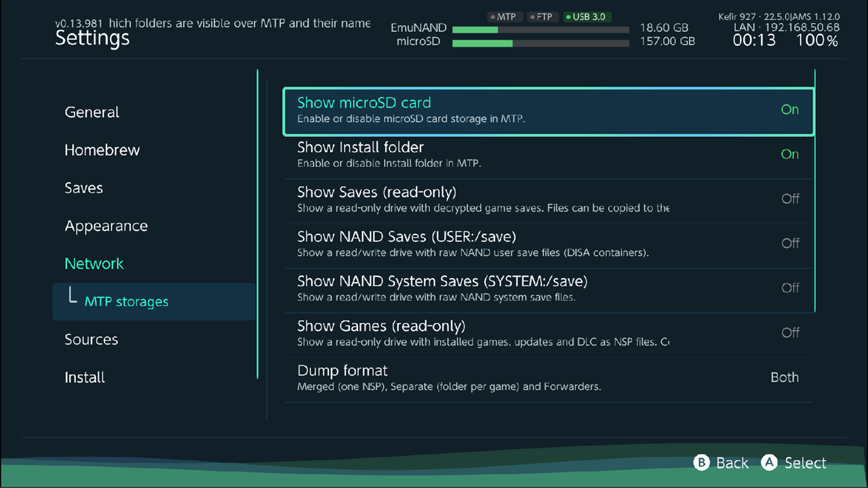Open Homebrew settings category

coord(102,150)
